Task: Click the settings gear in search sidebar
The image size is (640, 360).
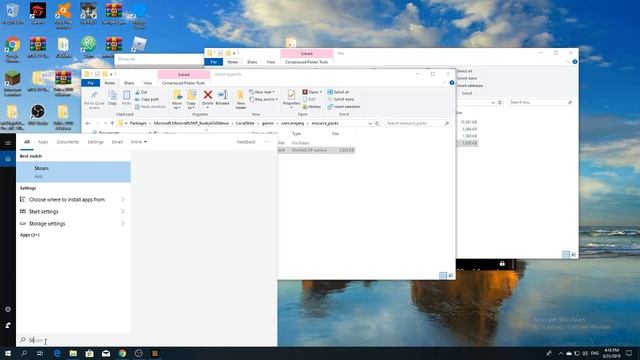Action: (x=8, y=309)
